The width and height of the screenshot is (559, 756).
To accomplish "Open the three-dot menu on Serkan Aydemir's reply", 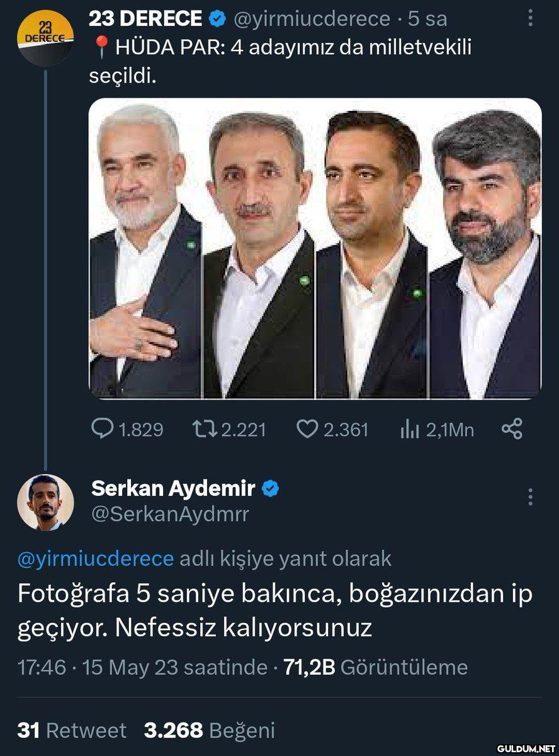I will [x=531, y=497].
